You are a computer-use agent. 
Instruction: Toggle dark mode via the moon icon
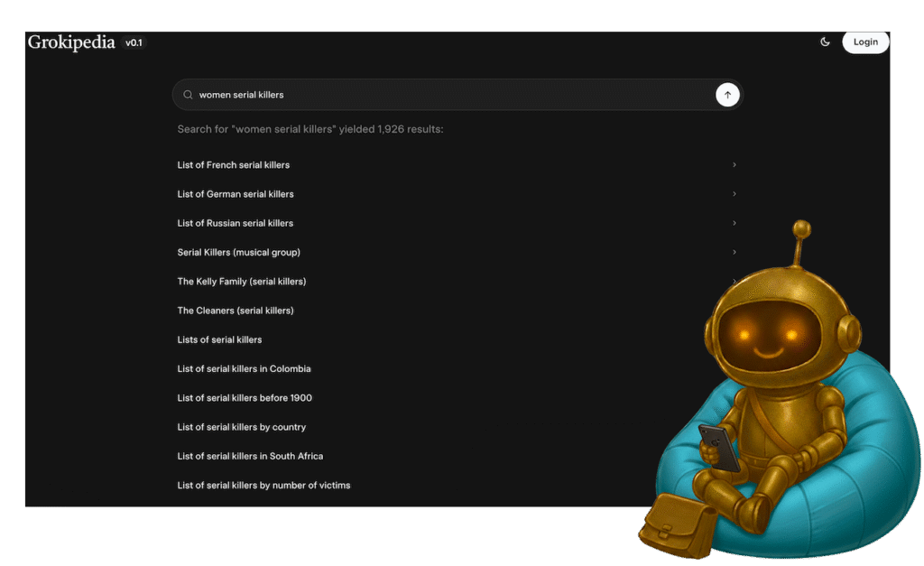coord(825,42)
